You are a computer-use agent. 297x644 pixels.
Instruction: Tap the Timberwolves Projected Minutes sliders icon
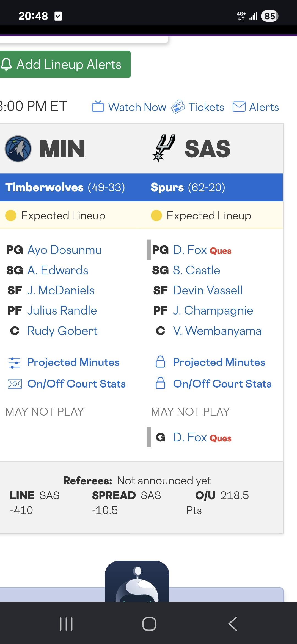(x=14, y=363)
